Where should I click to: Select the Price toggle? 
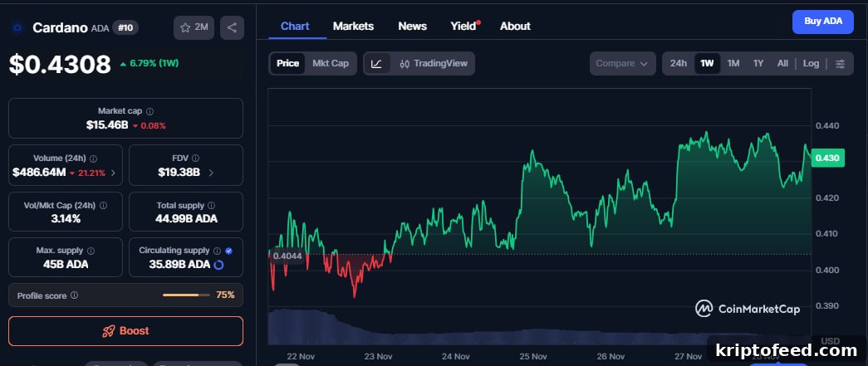coord(288,64)
